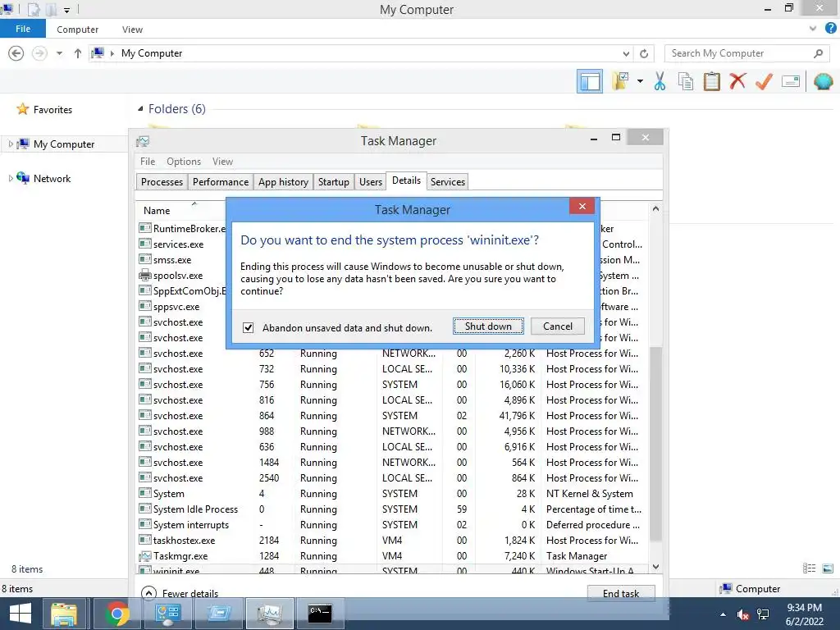840x630 pixels.
Task: Switch to the Services tab
Action: [447, 182]
